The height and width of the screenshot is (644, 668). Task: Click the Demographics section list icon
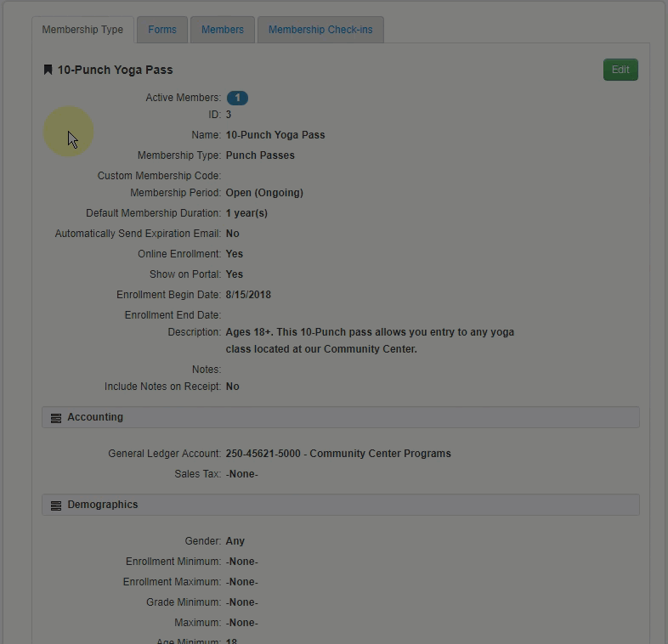pyautogui.click(x=56, y=506)
